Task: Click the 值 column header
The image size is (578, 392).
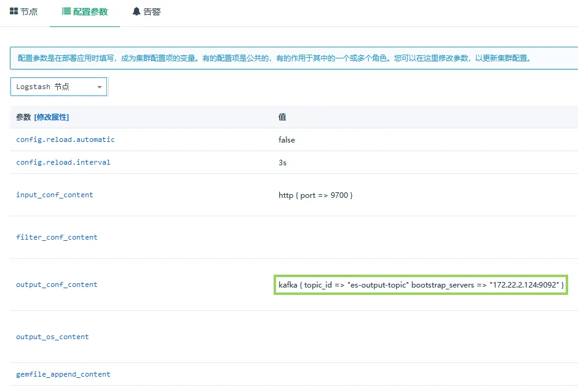Action: (x=282, y=117)
